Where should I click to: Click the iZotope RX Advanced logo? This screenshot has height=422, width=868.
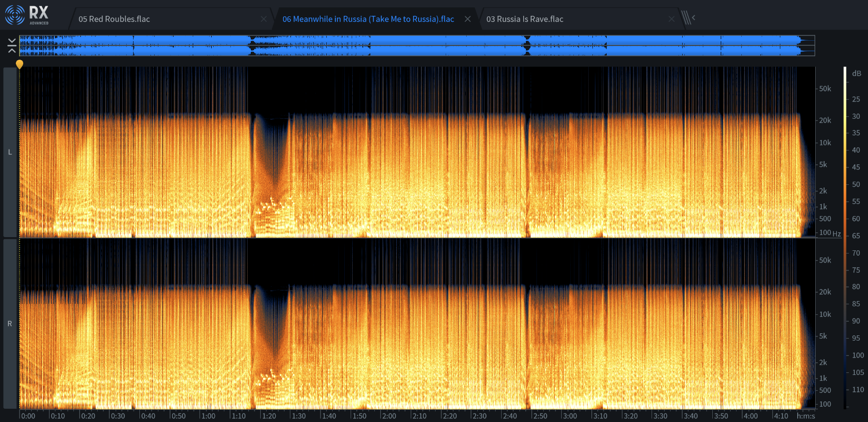(26, 15)
